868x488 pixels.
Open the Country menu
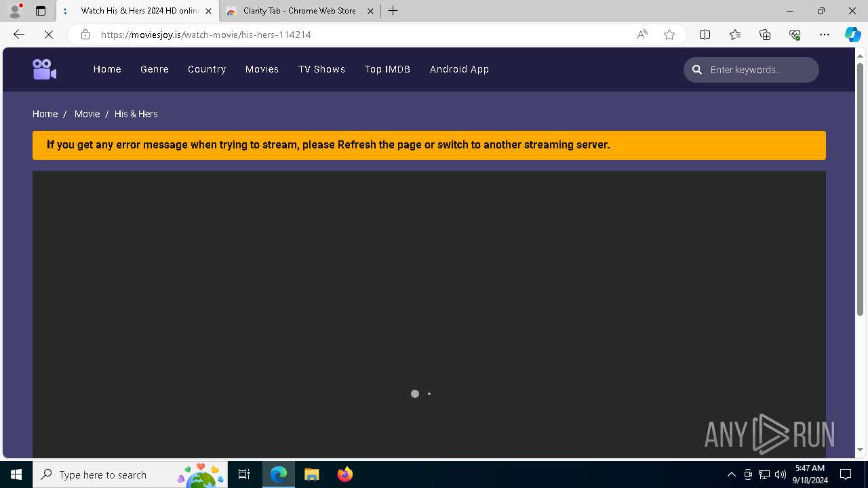(207, 69)
